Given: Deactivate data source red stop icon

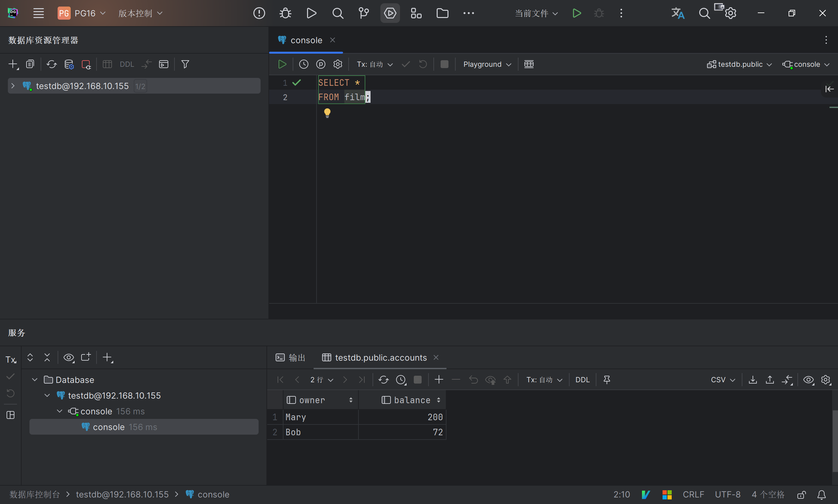Looking at the screenshot, I should pyautogui.click(x=86, y=64).
